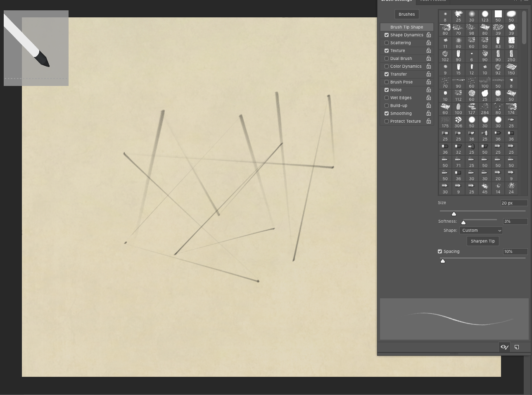Viewport: 532px width, 395px height.
Task: Click the lock icon beside Noise
Action: point(429,90)
